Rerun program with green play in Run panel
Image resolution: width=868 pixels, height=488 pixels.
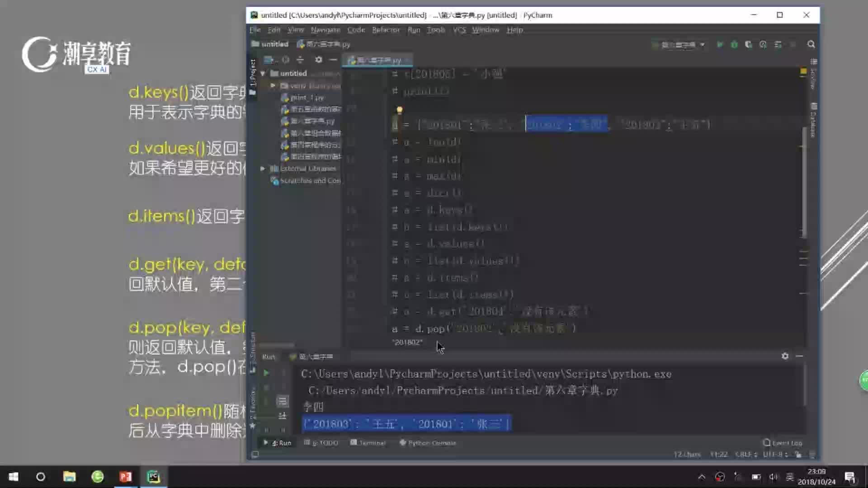pos(266,373)
